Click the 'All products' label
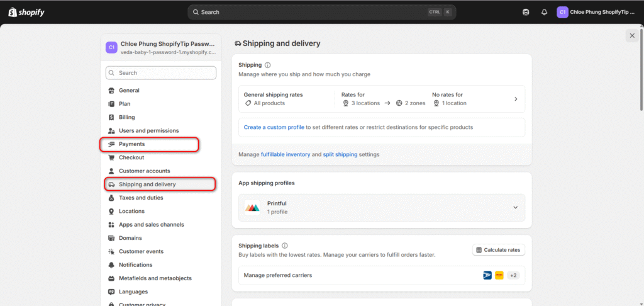 [x=269, y=103]
